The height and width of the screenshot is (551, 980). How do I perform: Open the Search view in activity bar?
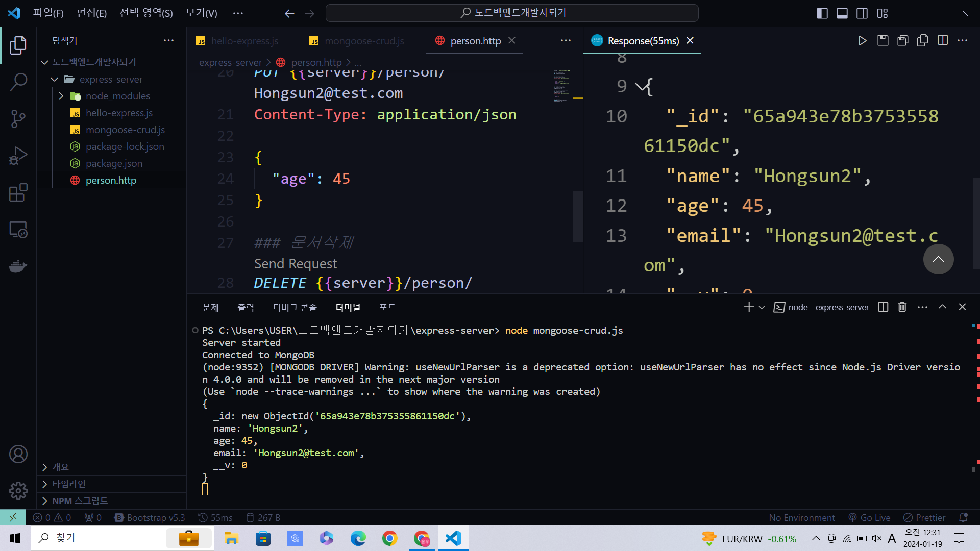coord(18,82)
